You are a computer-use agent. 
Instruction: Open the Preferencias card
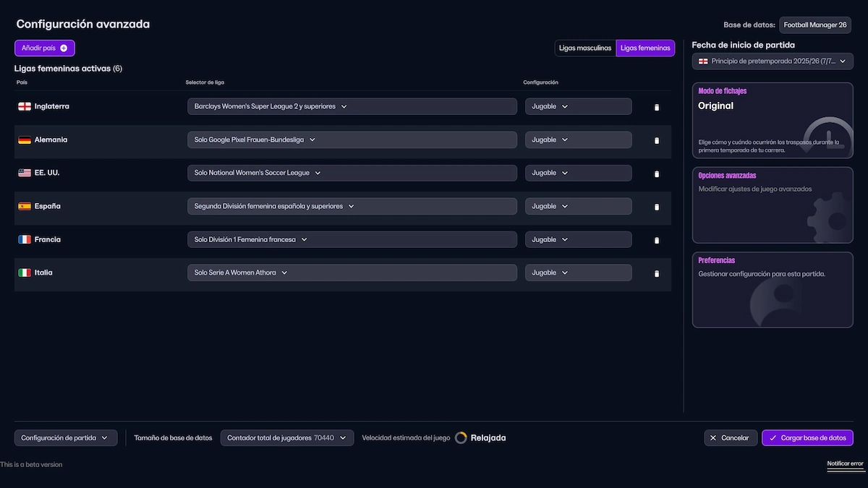[x=773, y=290]
